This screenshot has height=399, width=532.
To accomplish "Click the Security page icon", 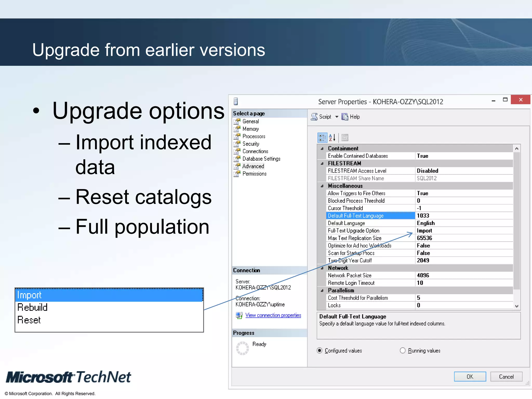I will click(237, 144).
